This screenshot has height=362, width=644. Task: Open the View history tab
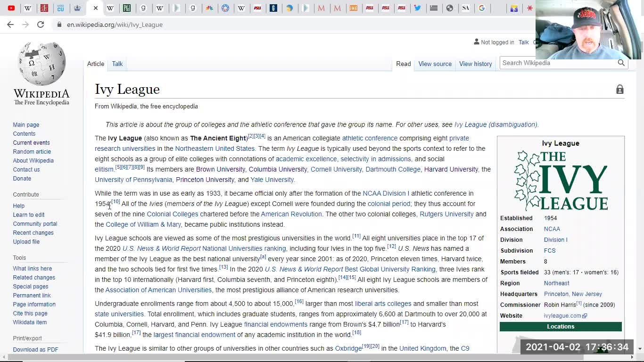476,64
